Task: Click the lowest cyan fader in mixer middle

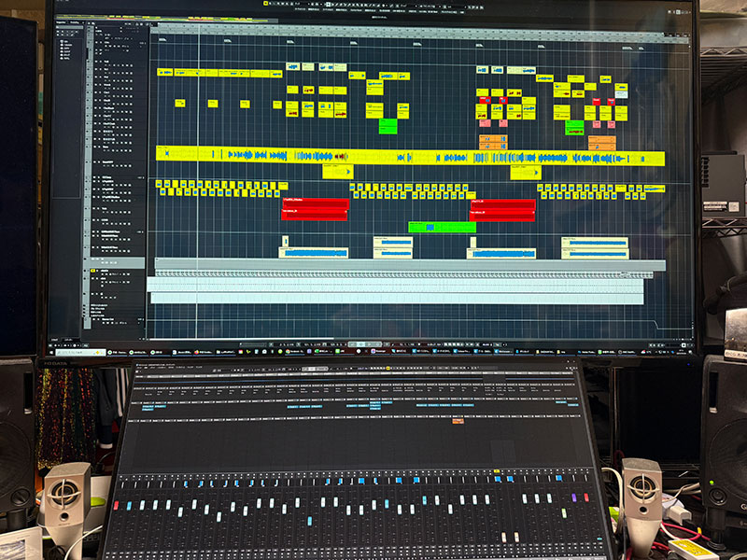Action: (x=310, y=521)
